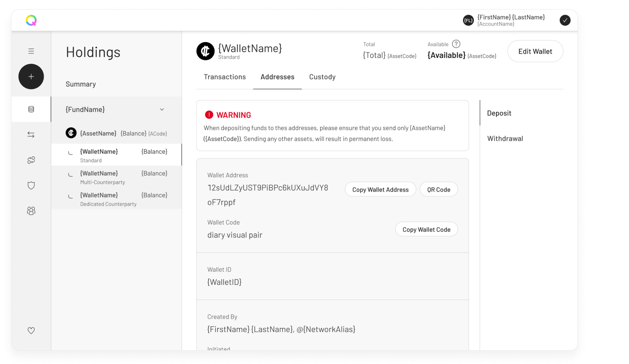Open the transfers arrows icon in sidebar

(x=31, y=135)
